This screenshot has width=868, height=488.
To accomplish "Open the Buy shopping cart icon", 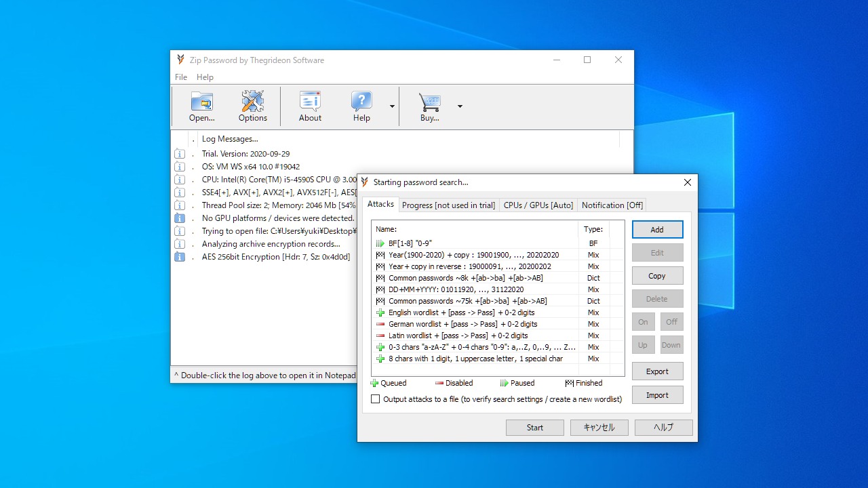I will click(x=429, y=106).
